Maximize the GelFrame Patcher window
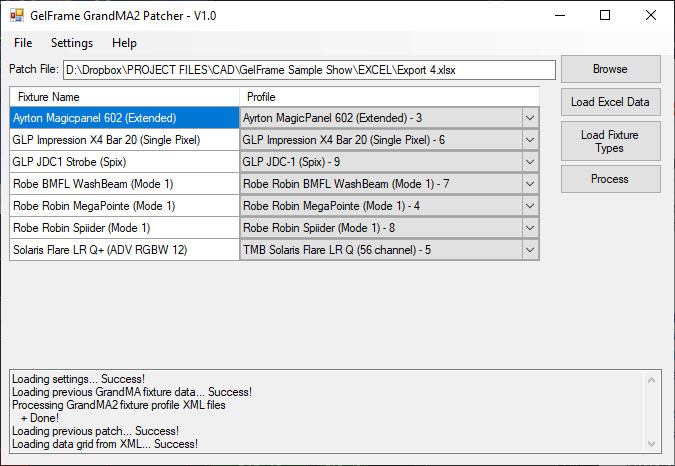Screen dimensions: 675x466 tap(605, 15)
